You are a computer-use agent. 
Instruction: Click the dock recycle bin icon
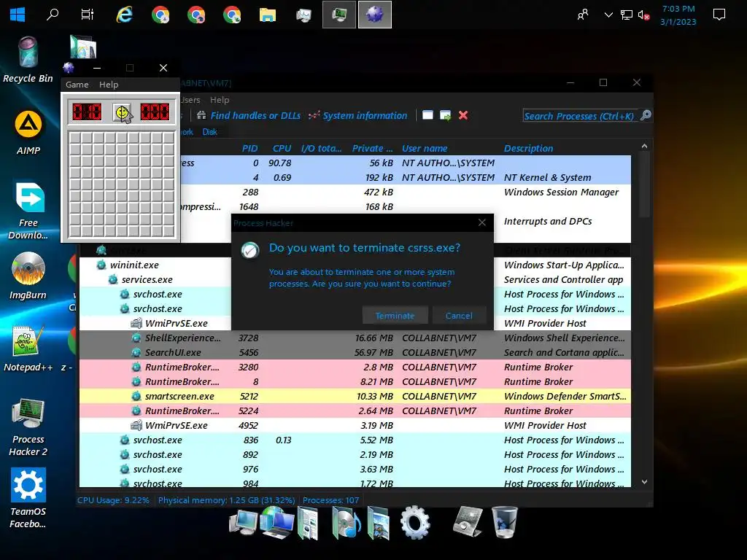504,522
